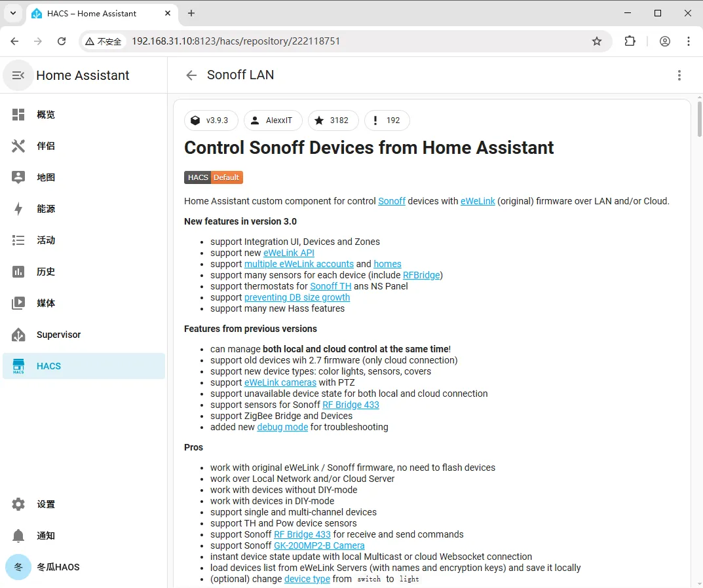This screenshot has width=703, height=588.
Task: Open the debug mode link
Action: tap(282, 427)
